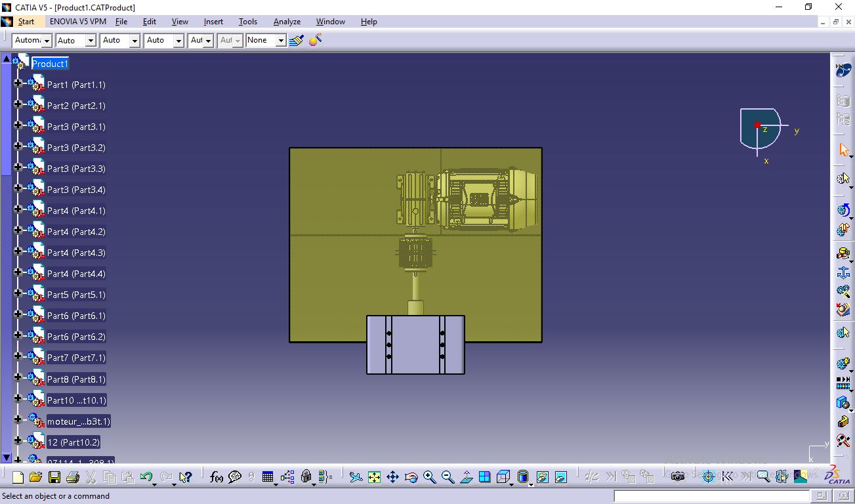Click the Multi-View four-pane icon
Viewport: 855px width, 504px height.
(x=484, y=477)
